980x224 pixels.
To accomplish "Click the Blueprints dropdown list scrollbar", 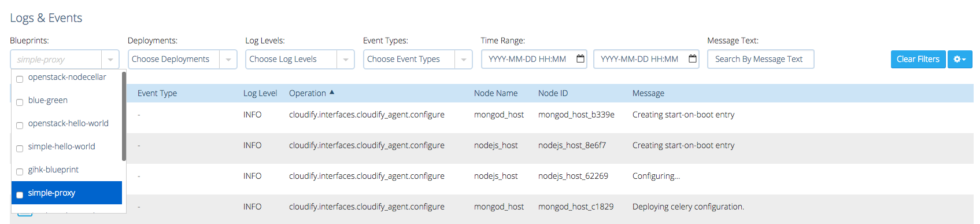I will click(x=124, y=116).
